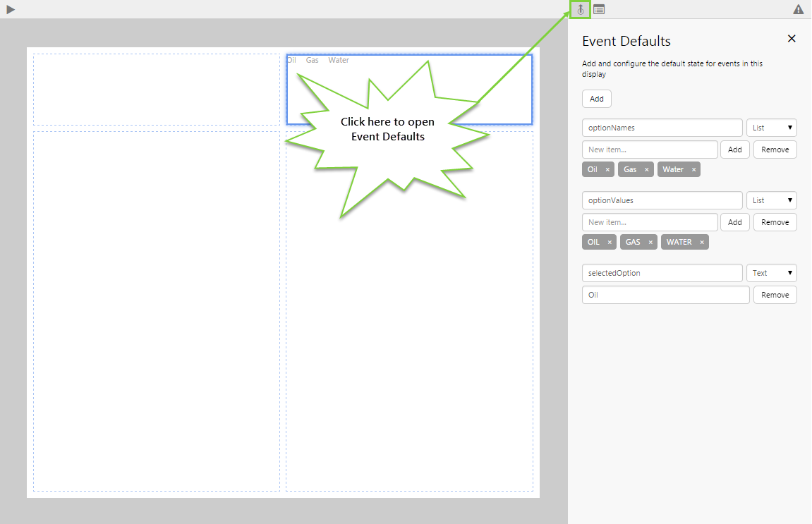Remove the Oil tag from optionNames
The height and width of the screenshot is (524, 812).
(607, 170)
